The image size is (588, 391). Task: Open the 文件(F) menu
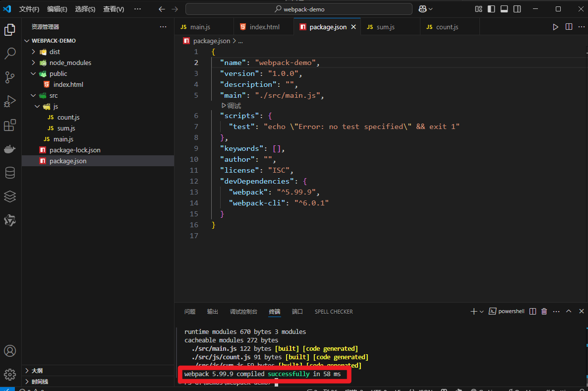point(29,9)
